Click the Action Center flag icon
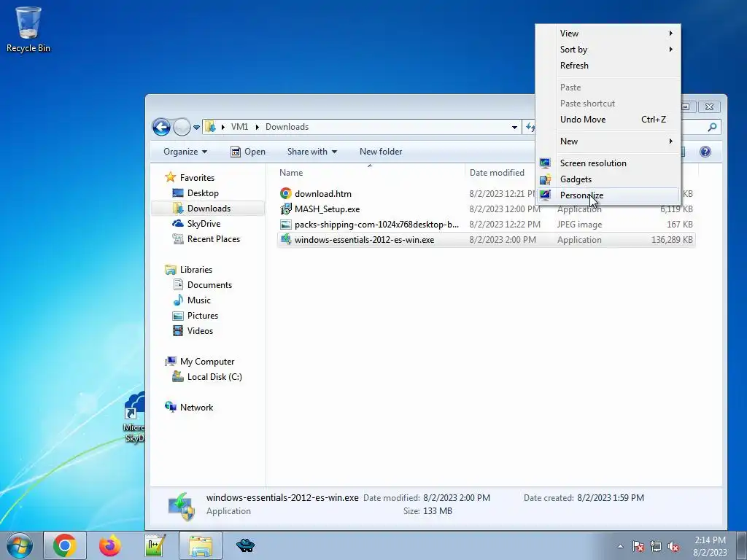The width and height of the screenshot is (747, 560). [x=638, y=546]
